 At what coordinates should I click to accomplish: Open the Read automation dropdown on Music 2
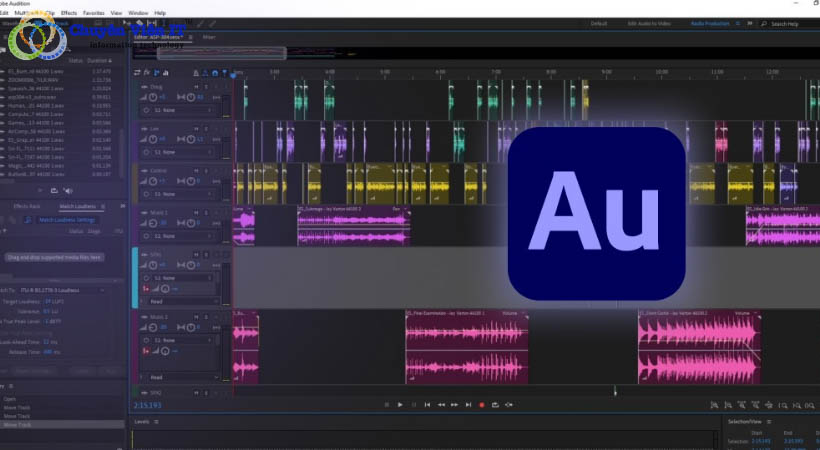[x=184, y=377]
